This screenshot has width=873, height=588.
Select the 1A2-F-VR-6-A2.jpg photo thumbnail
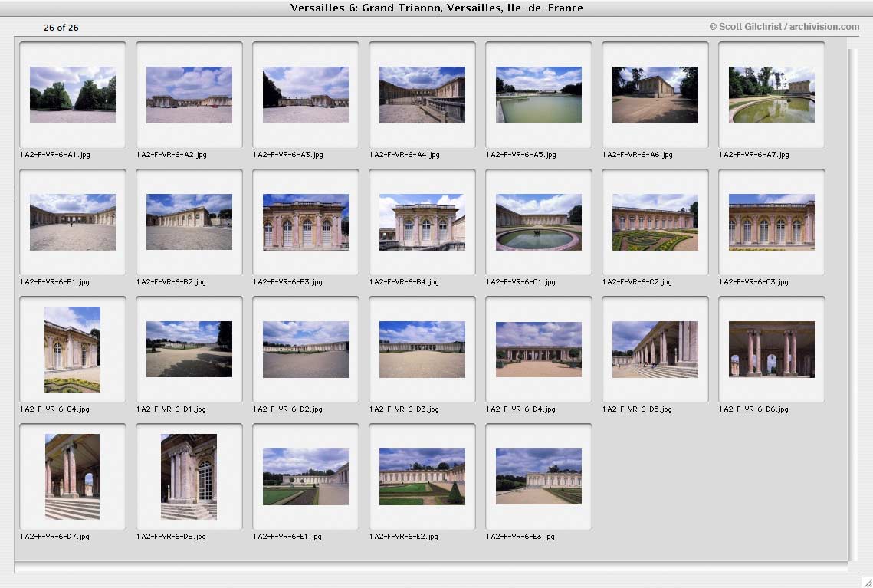pos(189,94)
